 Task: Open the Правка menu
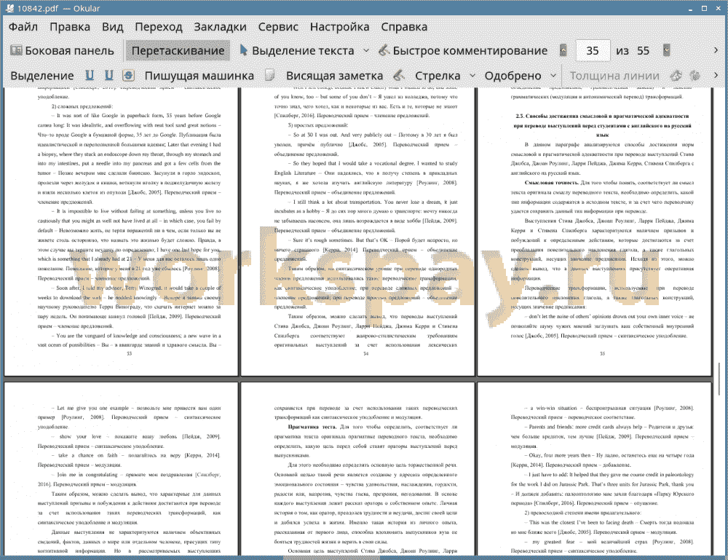(70, 27)
